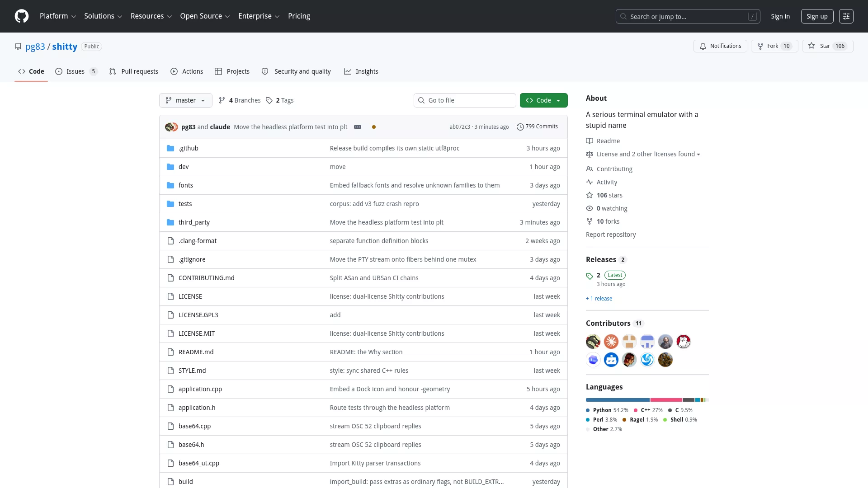
Task: Open the fonts folder icon
Action: [170, 185]
